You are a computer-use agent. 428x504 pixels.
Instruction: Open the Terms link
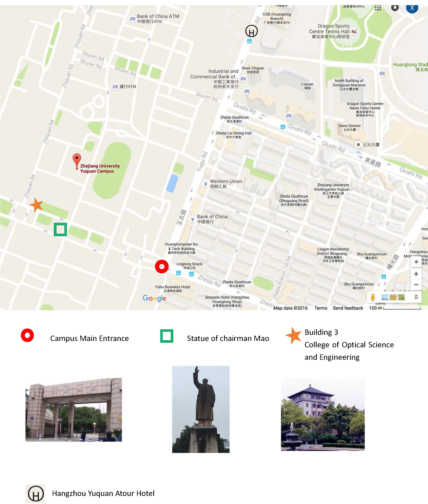coord(321,308)
